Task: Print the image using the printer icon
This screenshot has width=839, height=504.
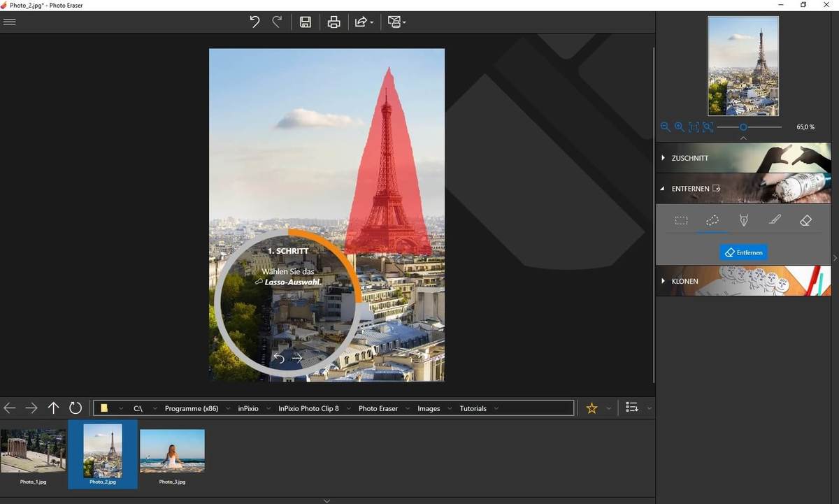Action: pyautogui.click(x=334, y=22)
